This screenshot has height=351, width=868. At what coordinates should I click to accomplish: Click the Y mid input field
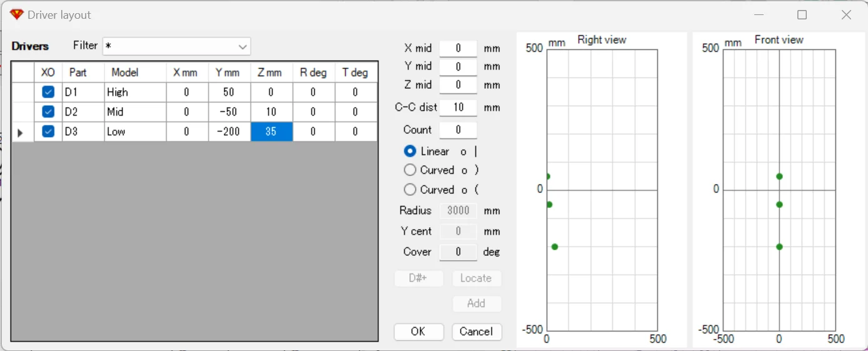pyautogui.click(x=458, y=66)
